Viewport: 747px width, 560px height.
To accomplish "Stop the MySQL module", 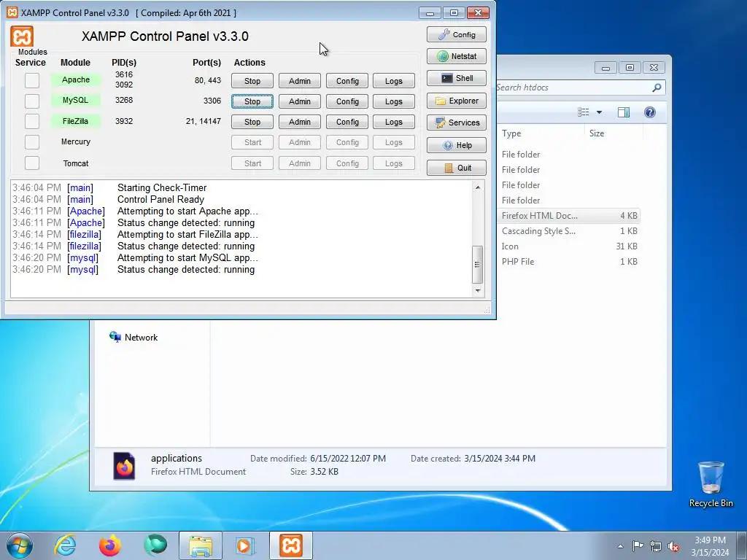I will tap(252, 101).
